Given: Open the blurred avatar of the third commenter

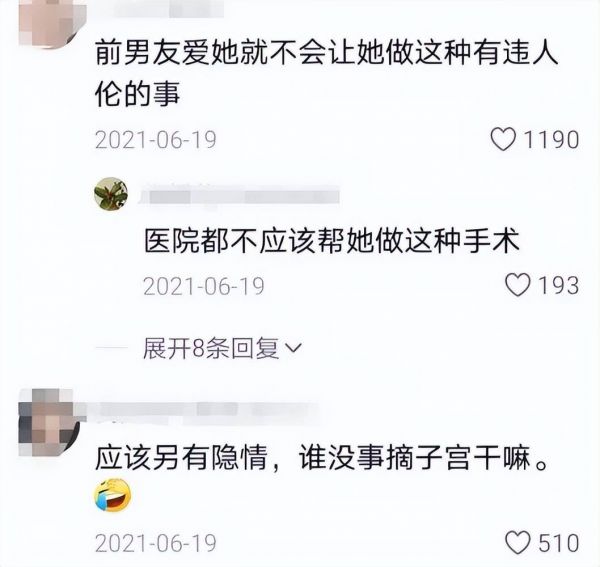Looking at the screenshot, I should [x=50, y=422].
